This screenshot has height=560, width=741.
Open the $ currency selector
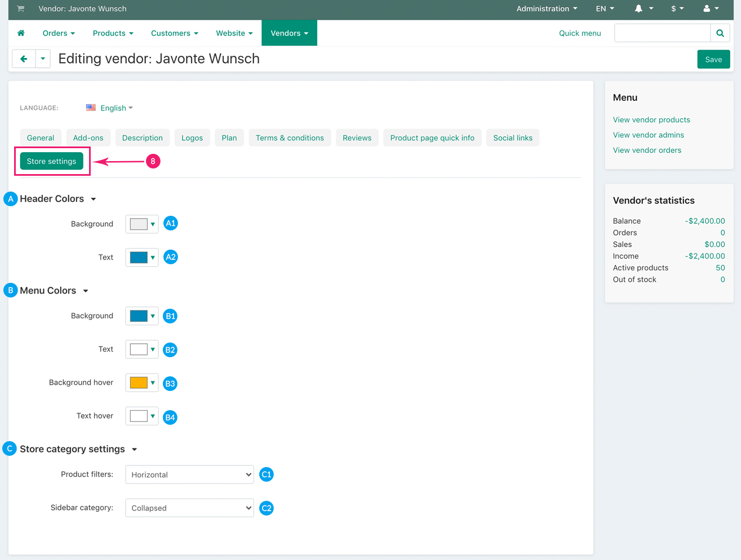tap(677, 8)
